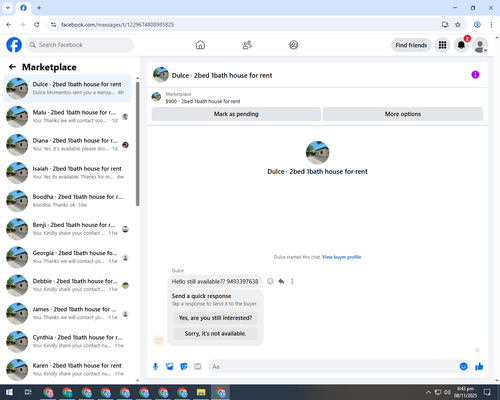Open Malu conversation in chat list
Image resolution: width=500 pixels, height=400 pixels.
(67, 117)
